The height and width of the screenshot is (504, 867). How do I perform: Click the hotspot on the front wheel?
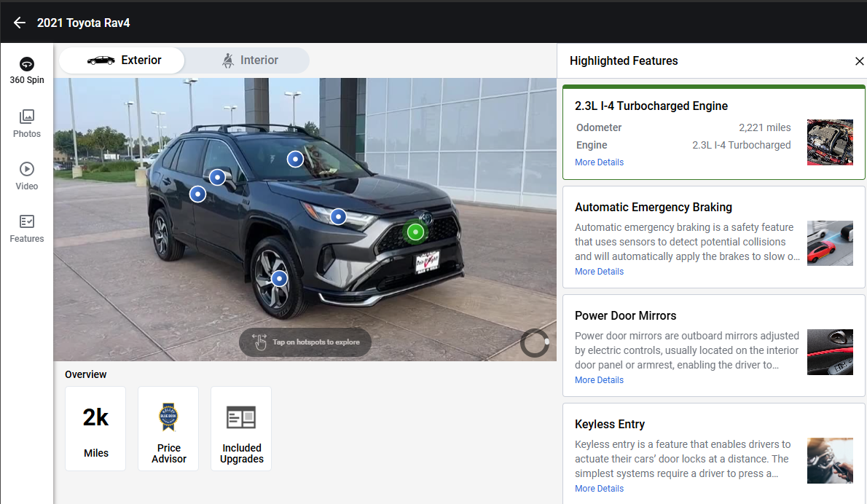click(279, 277)
